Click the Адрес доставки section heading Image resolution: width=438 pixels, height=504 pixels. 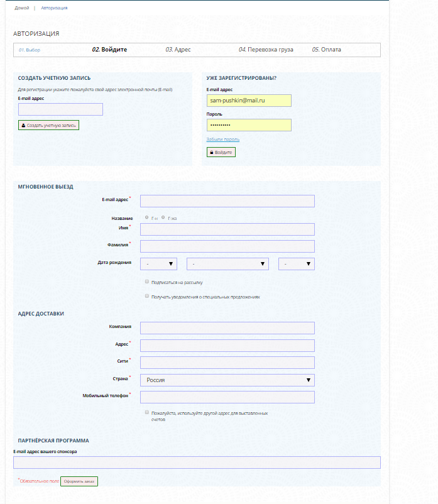(x=41, y=314)
